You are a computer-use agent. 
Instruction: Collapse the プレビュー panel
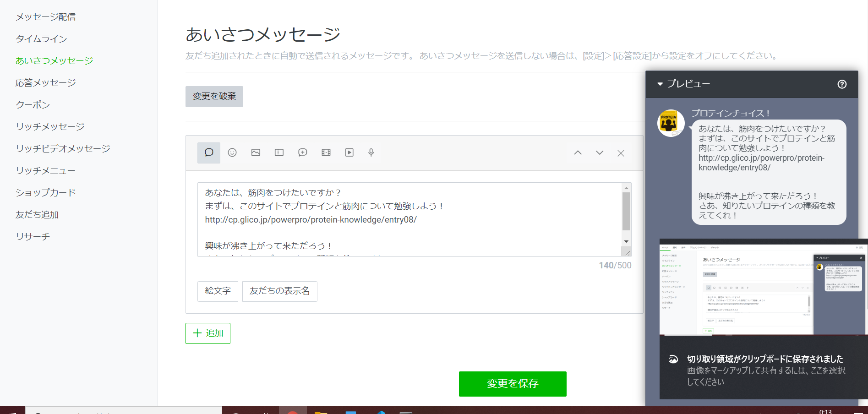point(660,84)
